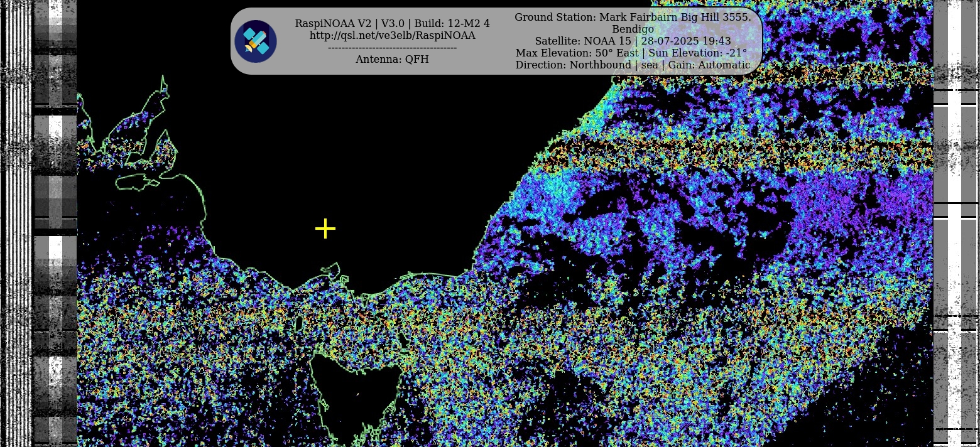Open the qsl.net RaspiNOAA URL
The height and width of the screenshot is (447, 980).
click(x=392, y=36)
